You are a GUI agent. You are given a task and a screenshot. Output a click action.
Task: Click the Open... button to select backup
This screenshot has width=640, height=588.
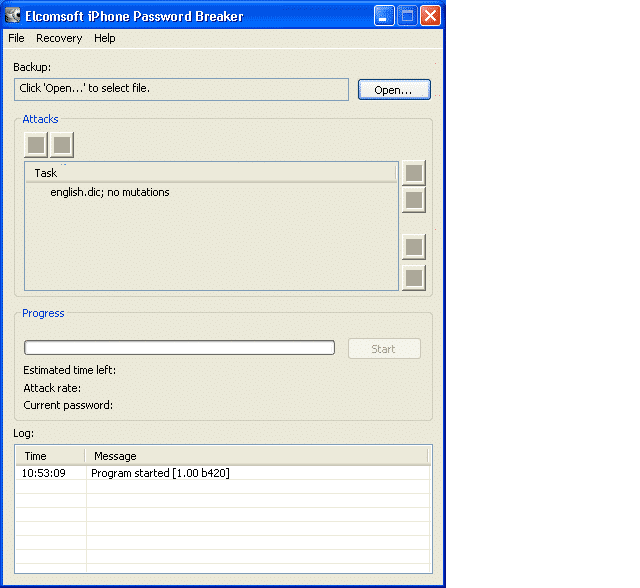[393, 90]
